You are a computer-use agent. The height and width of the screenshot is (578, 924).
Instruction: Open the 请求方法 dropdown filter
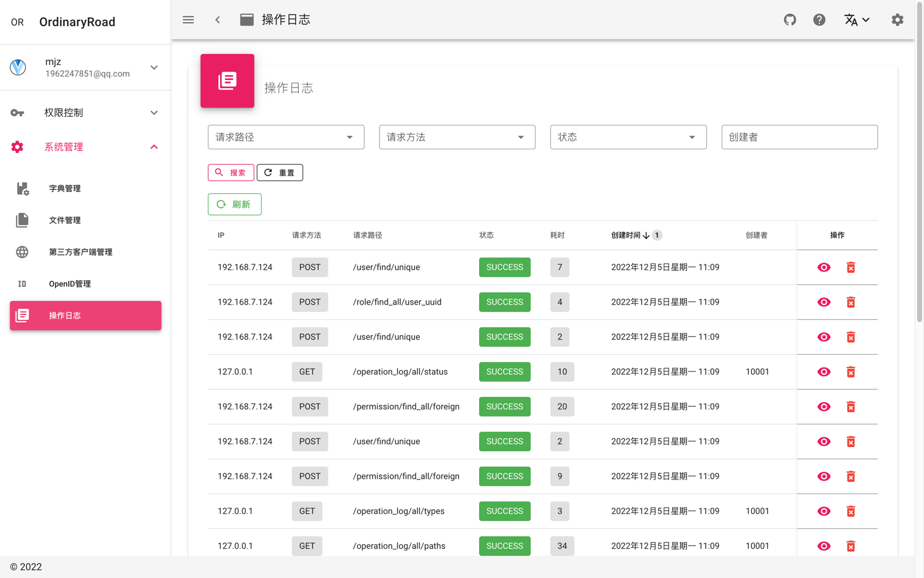tap(457, 137)
